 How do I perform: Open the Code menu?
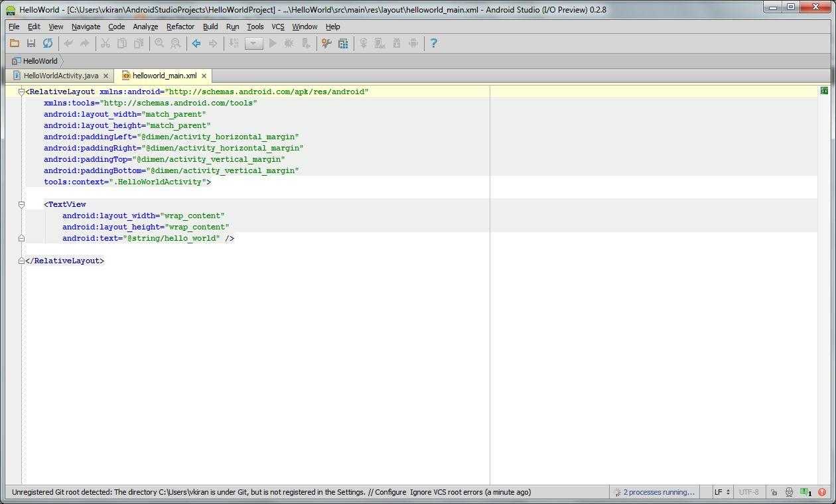[117, 27]
